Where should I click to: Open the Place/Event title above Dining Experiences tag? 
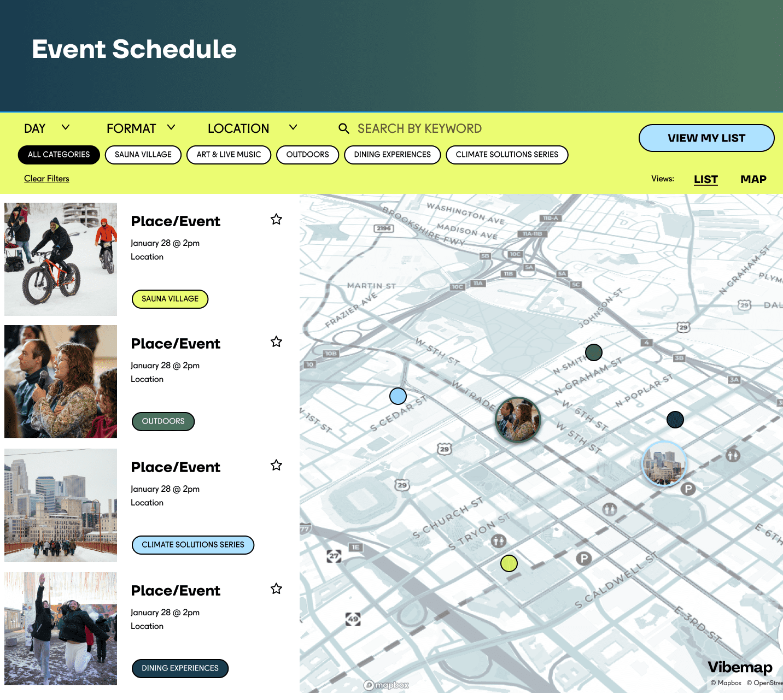tap(176, 591)
